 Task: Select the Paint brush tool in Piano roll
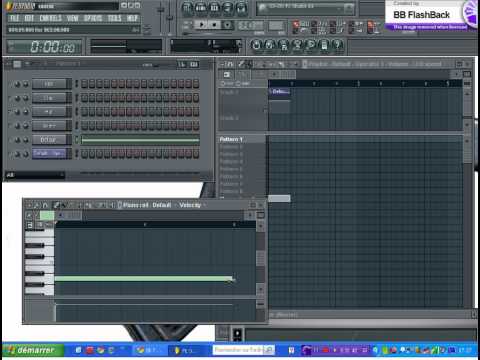coord(64,205)
